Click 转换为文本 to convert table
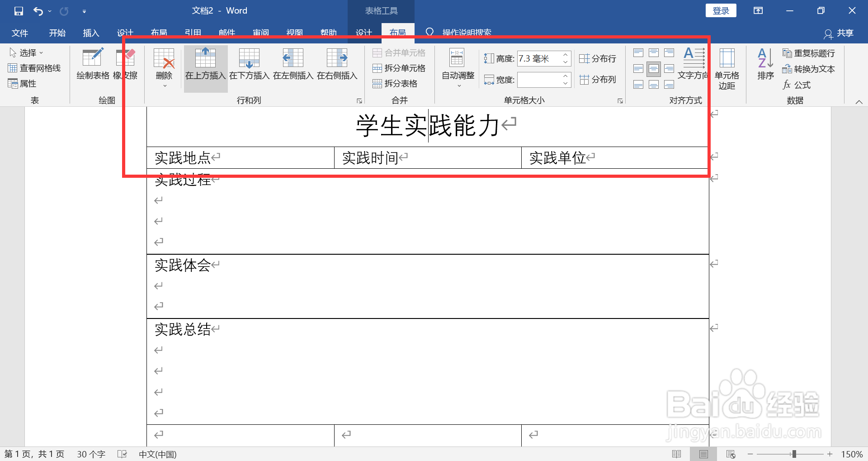This screenshot has width=868, height=461. coord(809,69)
